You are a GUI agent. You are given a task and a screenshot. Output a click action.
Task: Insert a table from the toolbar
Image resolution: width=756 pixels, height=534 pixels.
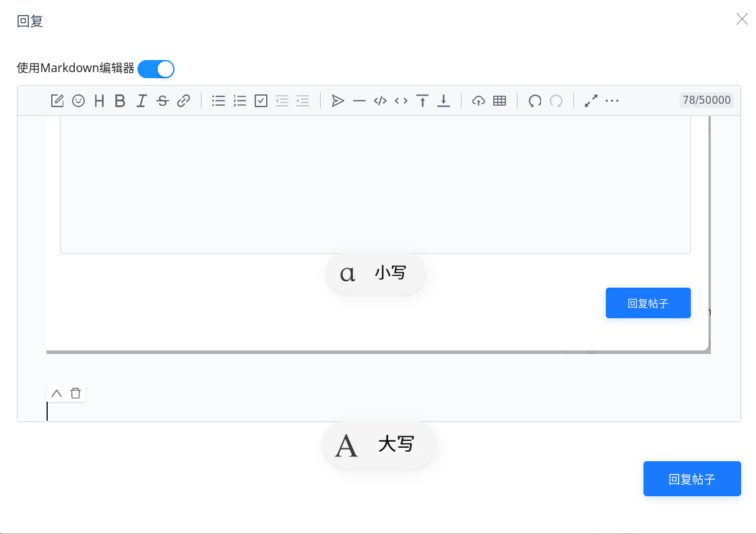499,100
